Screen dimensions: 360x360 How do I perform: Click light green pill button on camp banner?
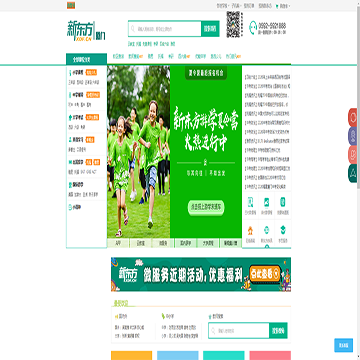click(206, 207)
